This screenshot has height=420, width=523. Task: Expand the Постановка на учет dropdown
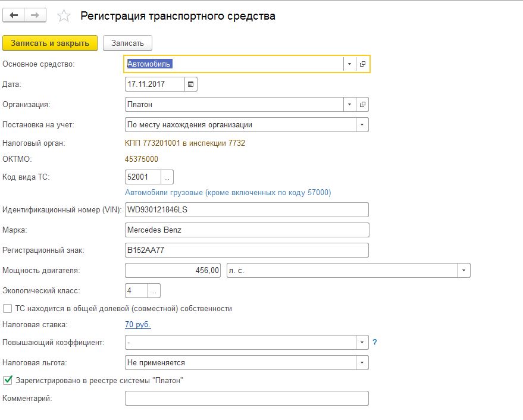pos(362,125)
